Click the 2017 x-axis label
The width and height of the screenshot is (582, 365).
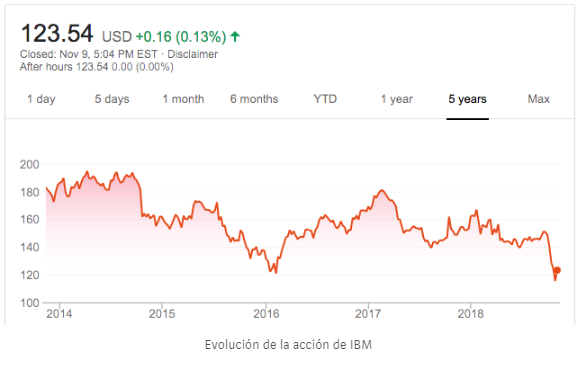click(x=368, y=314)
